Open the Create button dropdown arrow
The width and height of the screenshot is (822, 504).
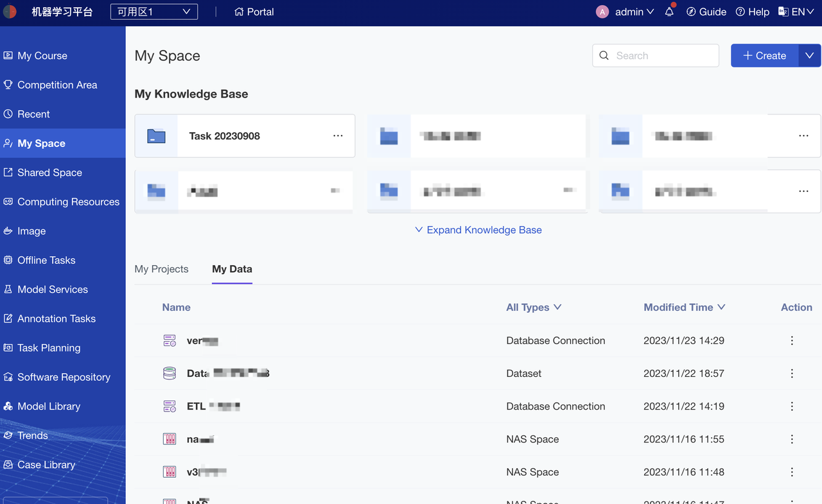pos(809,56)
